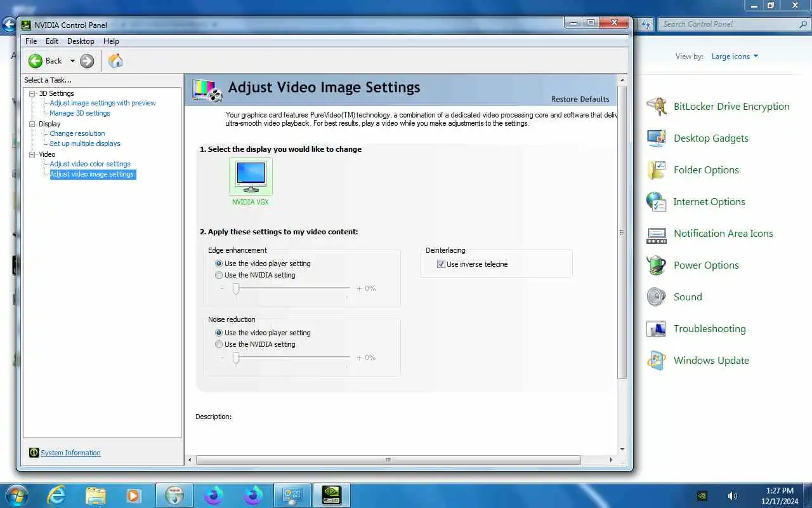Viewport: 812px width, 508px height.
Task: Click the video settings header icon
Action: pos(207,90)
